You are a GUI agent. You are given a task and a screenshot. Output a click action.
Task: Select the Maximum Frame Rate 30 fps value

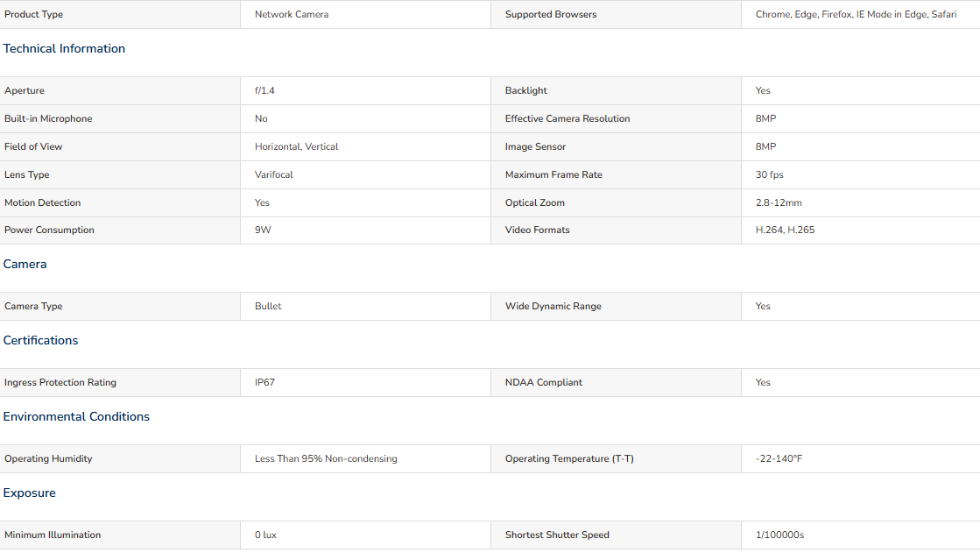[x=769, y=174]
